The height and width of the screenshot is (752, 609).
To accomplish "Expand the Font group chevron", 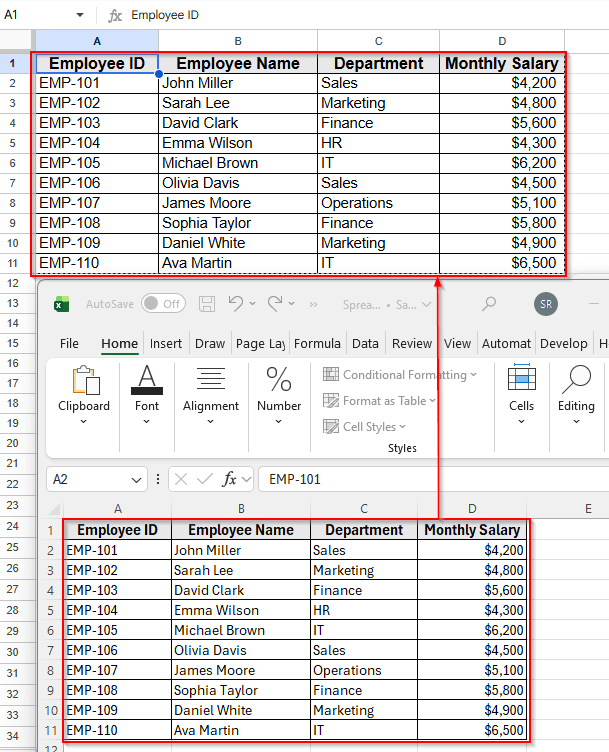I will point(147,422).
